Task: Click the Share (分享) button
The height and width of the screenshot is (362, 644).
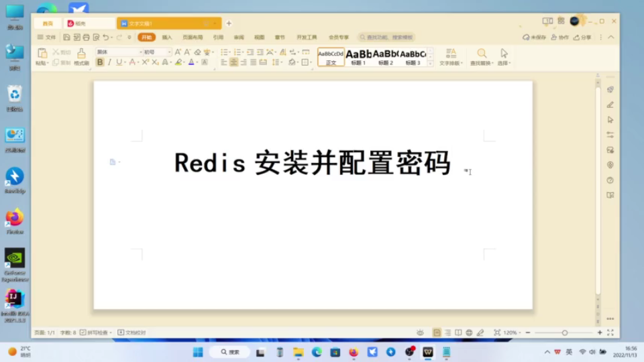Action: [582, 38]
